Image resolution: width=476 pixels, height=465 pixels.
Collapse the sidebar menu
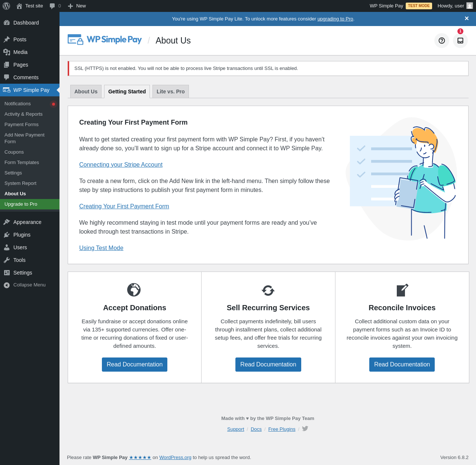[x=30, y=285]
